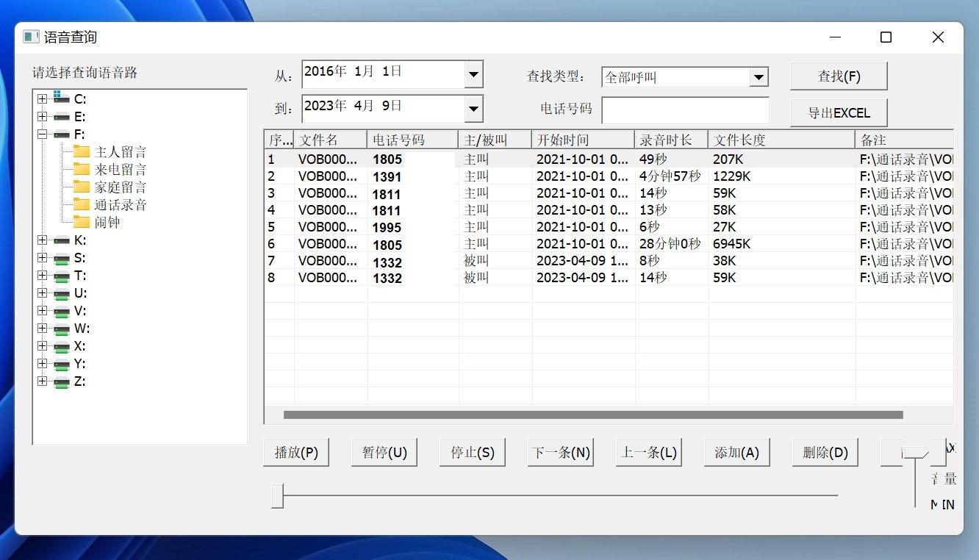The image size is (979, 560).
Task: Expand the S: drive node
Action: point(42,257)
